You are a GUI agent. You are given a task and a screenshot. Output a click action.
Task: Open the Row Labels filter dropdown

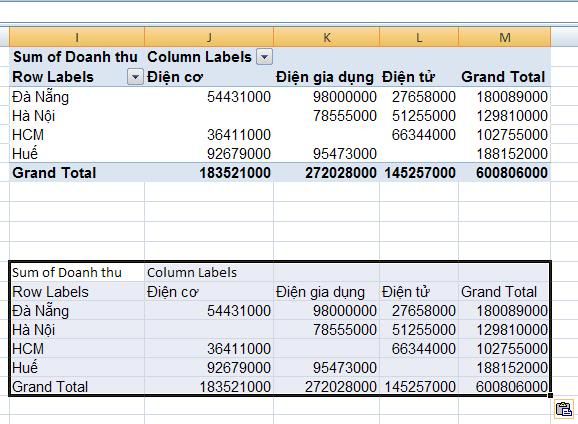135,77
